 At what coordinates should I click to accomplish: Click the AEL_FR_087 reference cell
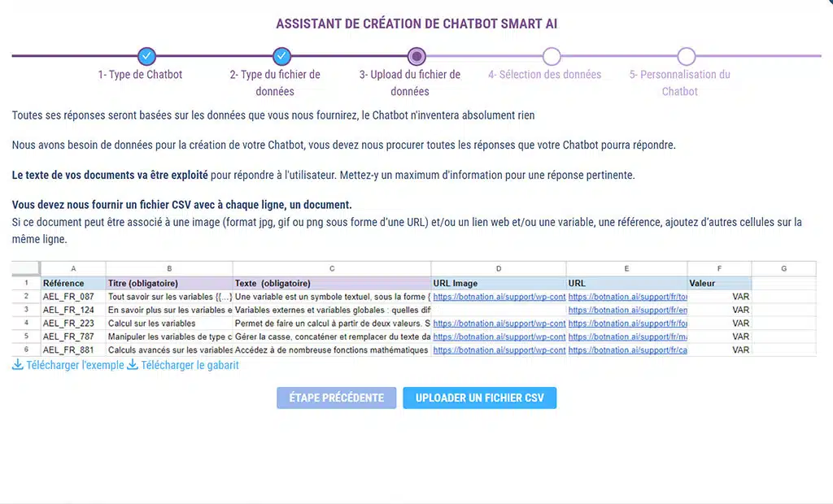pyautogui.click(x=72, y=297)
